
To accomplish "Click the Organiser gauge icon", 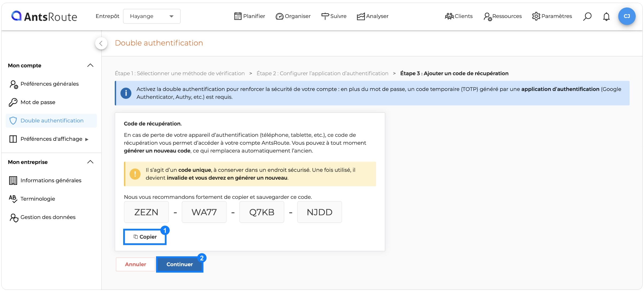I will (x=279, y=17).
